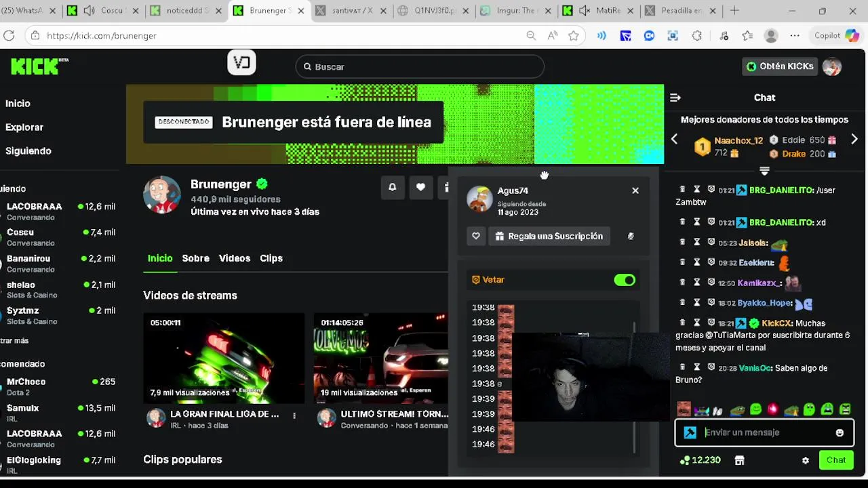Click the browser refresh button
Image resolution: width=868 pixels, height=488 pixels.
[x=9, y=35]
